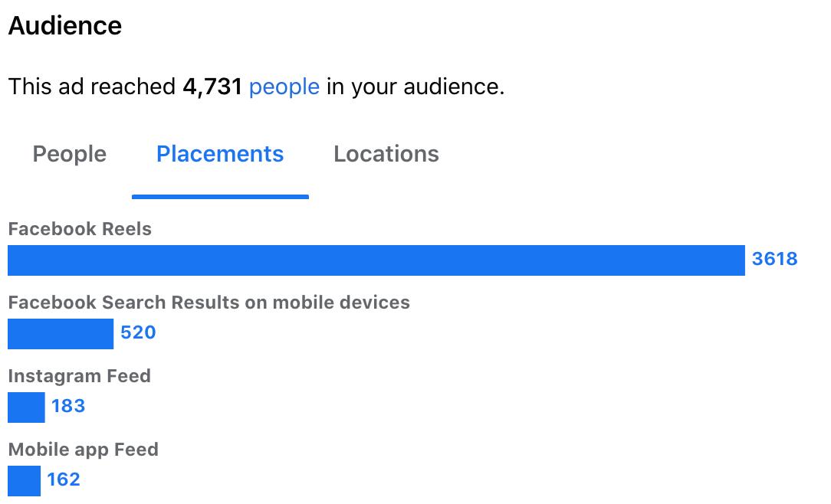Click the 183 reach number
831x504 pixels.
pos(67,406)
